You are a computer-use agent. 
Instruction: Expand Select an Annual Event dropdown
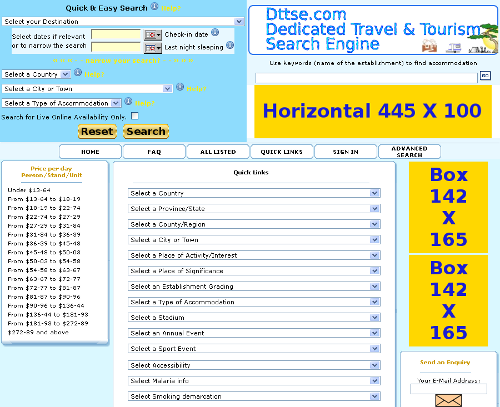(x=254, y=333)
